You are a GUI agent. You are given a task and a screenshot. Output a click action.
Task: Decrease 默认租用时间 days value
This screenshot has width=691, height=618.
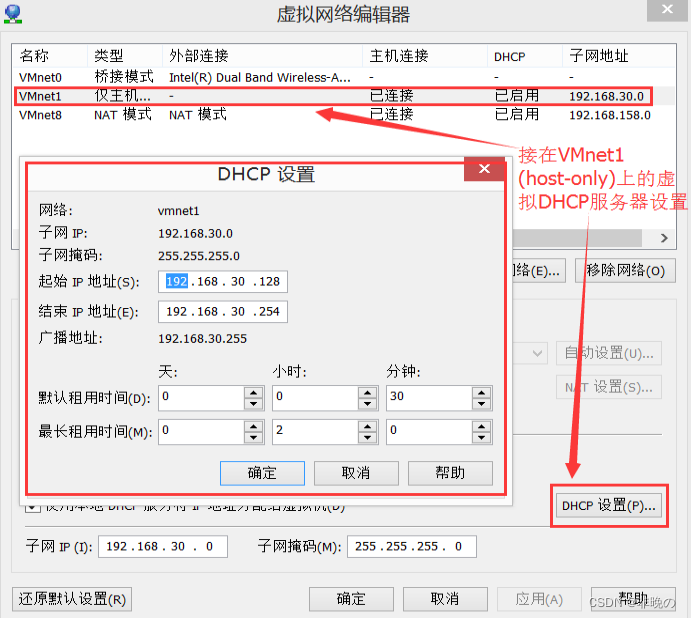(x=254, y=404)
